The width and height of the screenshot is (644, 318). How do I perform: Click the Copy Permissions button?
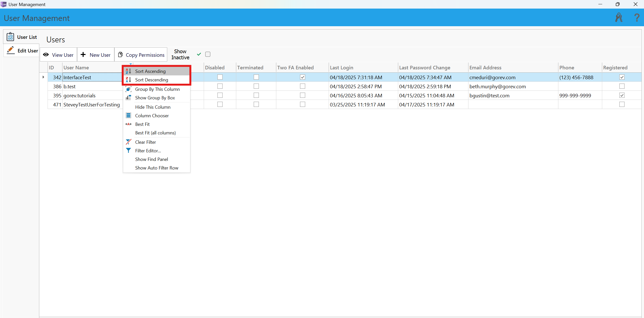point(141,55)
